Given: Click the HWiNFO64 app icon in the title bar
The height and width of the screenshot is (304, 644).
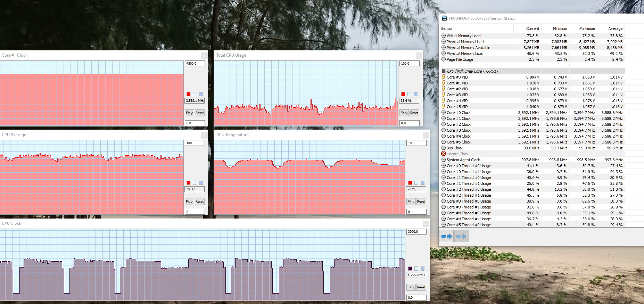Looking at the screenshot, I should (x=444, y=18).
